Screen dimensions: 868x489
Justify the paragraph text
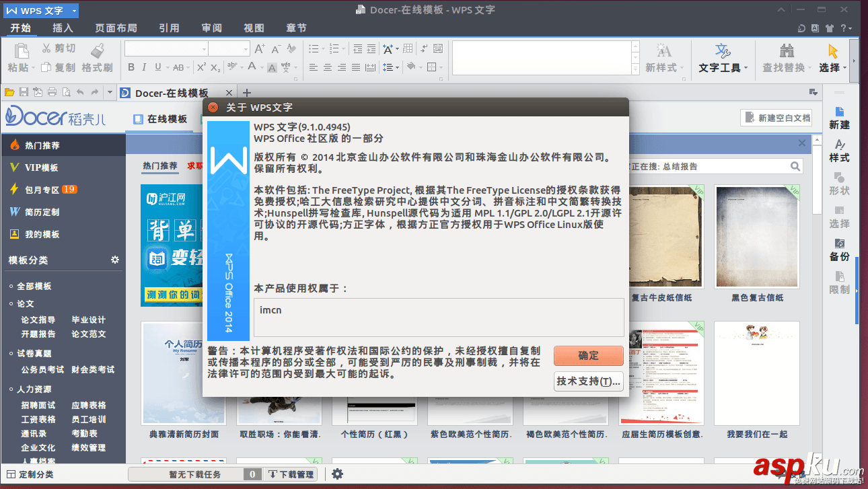click(x=356, y=67)
